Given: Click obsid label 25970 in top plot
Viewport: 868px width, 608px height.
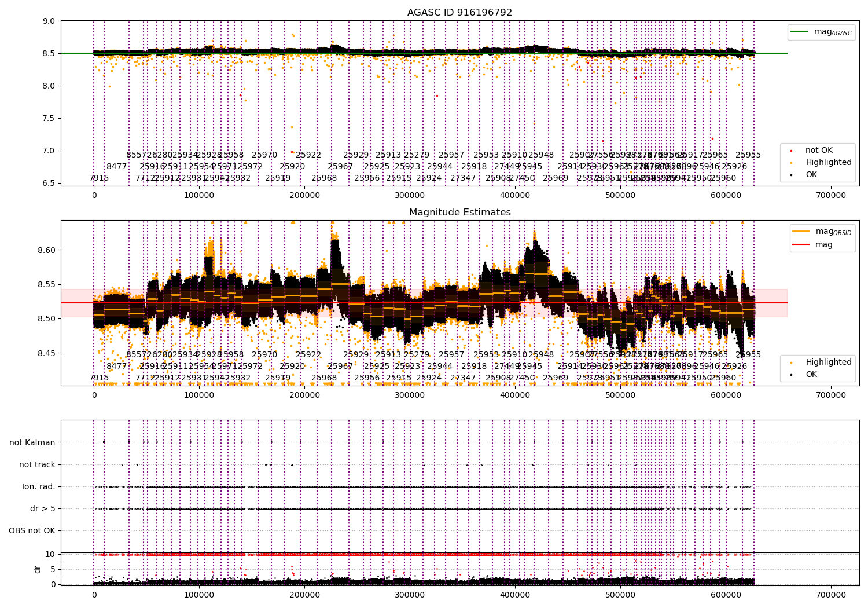Looking at the screenshot, I should [264, 155].
